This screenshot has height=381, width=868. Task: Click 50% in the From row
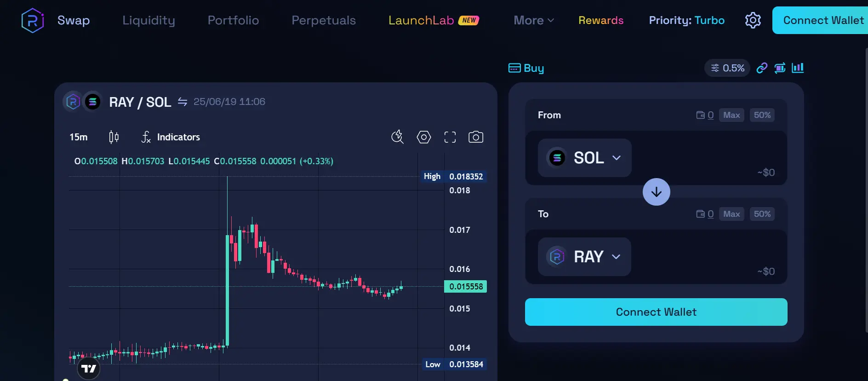[x=762, y=115]
